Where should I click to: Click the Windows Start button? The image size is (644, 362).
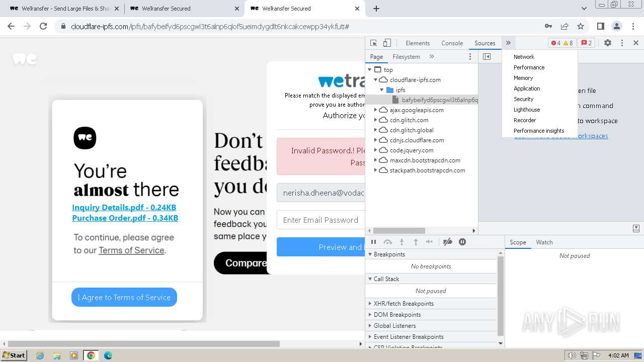pyautogui.click(x=14, y=355)
